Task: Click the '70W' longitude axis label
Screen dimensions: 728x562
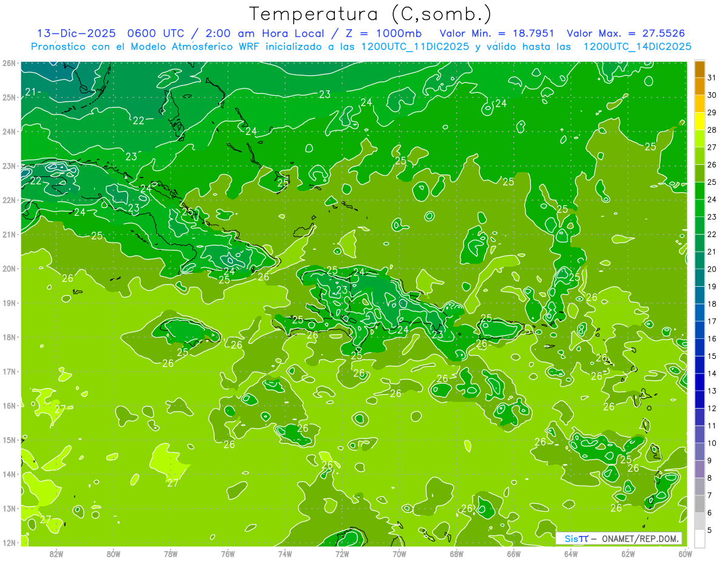Action: 399,554
